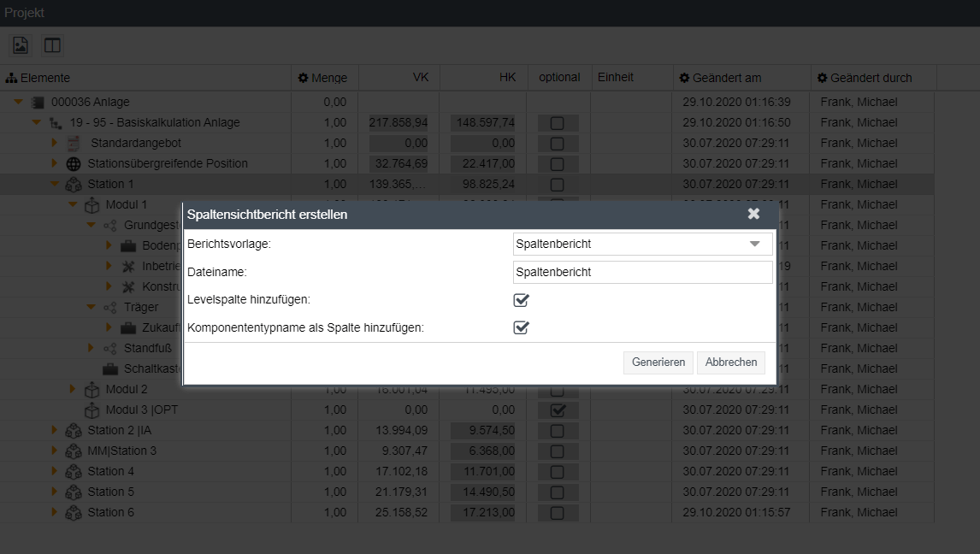Click the gear icon in Geändert durch header
980x554 pixels.
point(822,78)
